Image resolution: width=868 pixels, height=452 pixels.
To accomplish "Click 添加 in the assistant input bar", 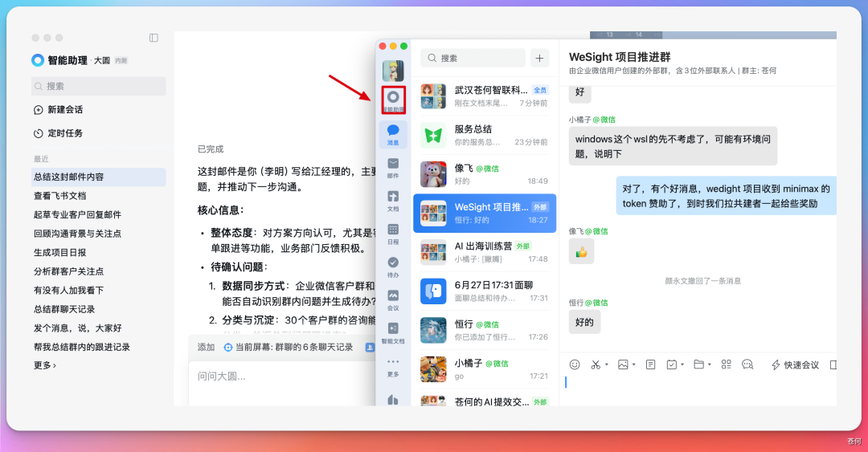I will coord(206,347).
